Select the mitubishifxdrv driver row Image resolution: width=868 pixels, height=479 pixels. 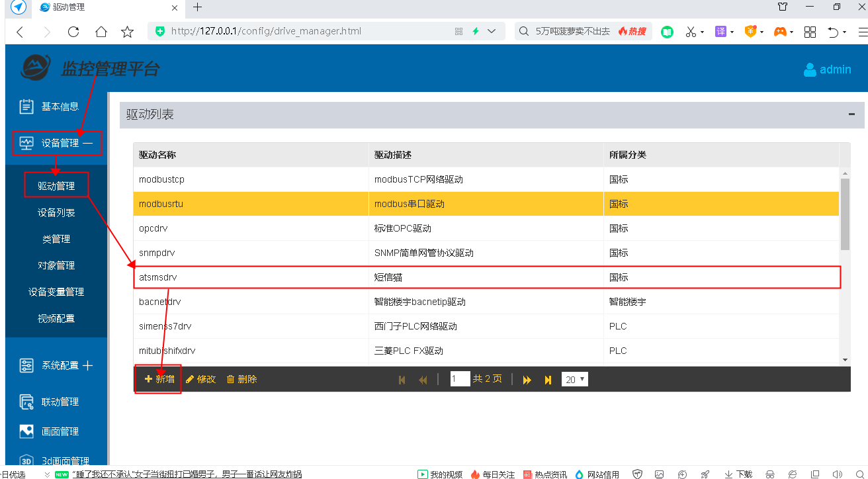coord(486,351)
